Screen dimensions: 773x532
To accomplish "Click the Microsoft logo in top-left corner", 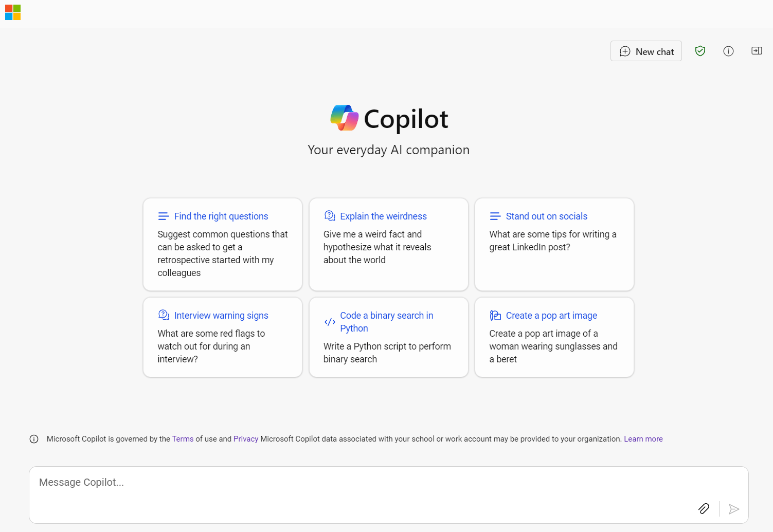I will click(13, 12).
